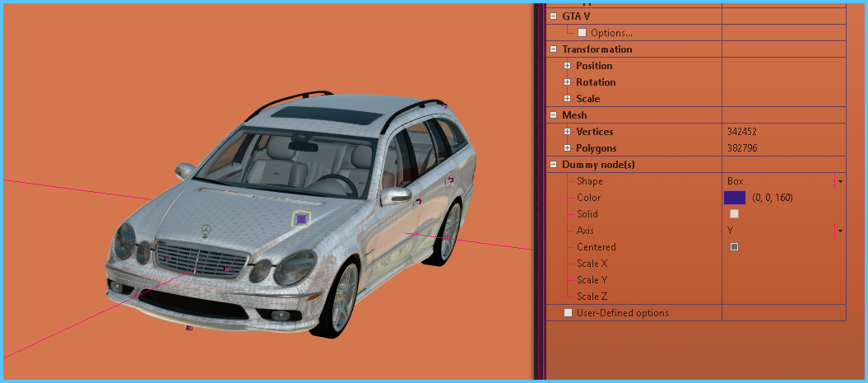Expand the Scale property under Transformation
Image resolution: width=868 pixels, height=383 pixels.
pyautogui.click(x=567, y=99)
